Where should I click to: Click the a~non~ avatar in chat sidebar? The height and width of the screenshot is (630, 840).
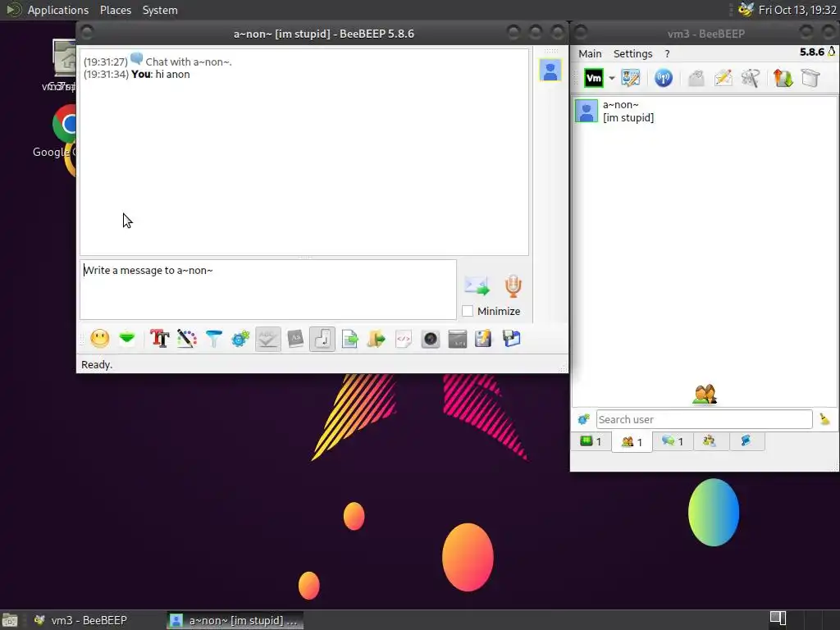(x=550, y=71)
